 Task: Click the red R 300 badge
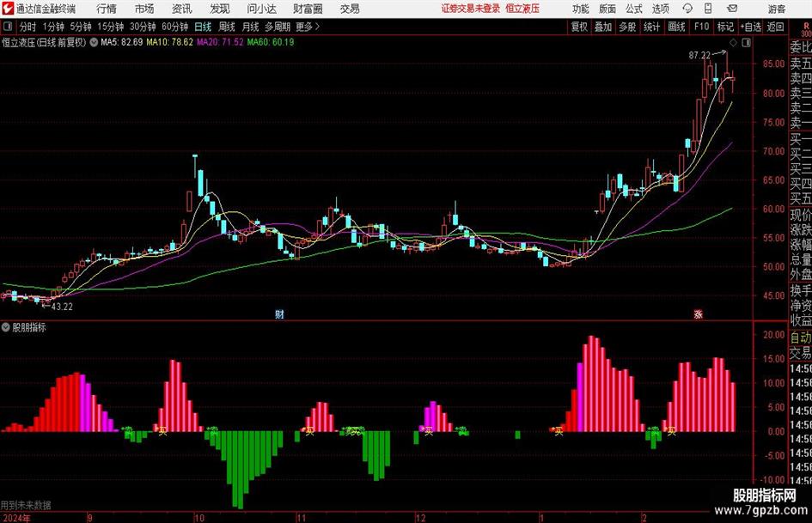point(806,30)
